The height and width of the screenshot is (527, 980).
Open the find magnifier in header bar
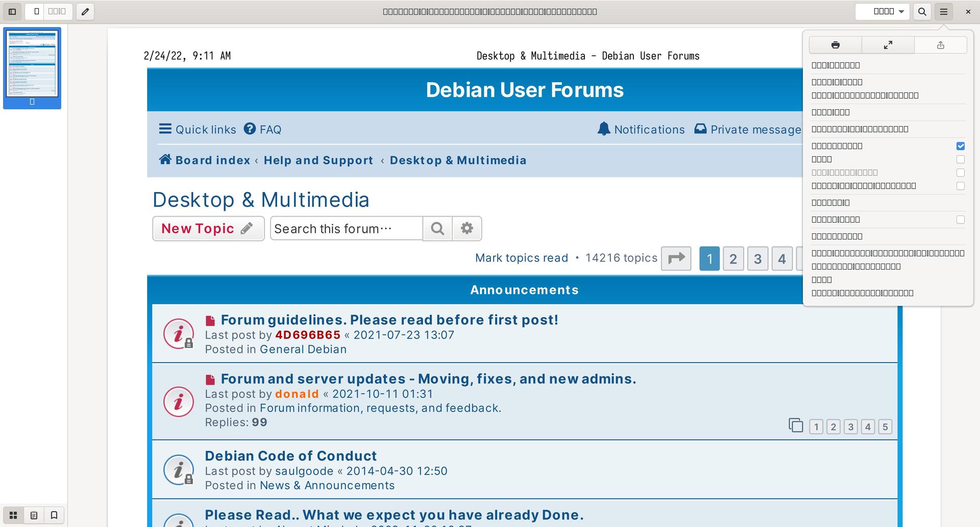click(922, 11)
